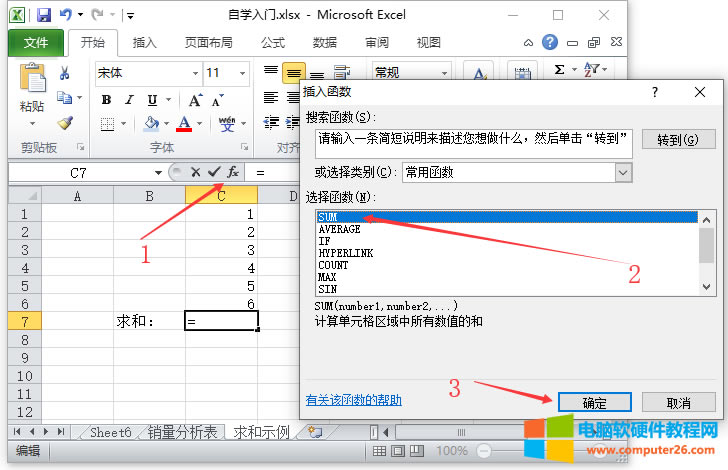The width and height of the screenshot is (728, 470).
Task: Select the Format Painter brush
Action: (x=65, y=123)
